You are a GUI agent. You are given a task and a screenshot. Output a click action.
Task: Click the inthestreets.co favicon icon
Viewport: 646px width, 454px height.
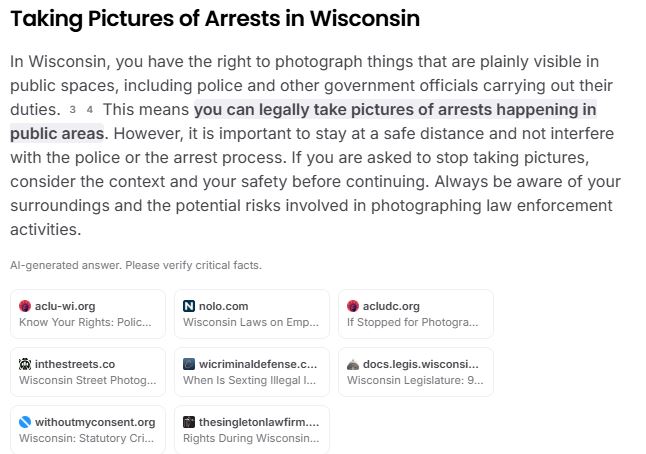click(26, 364)
